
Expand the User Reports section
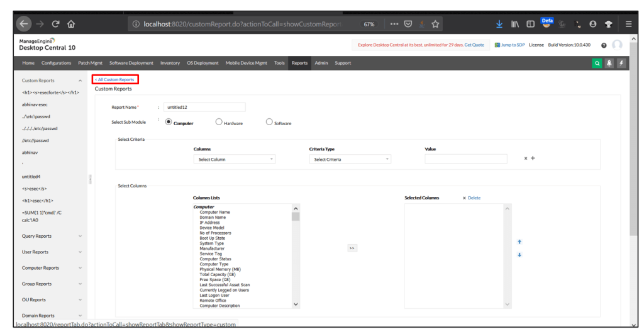coord(80,252)
